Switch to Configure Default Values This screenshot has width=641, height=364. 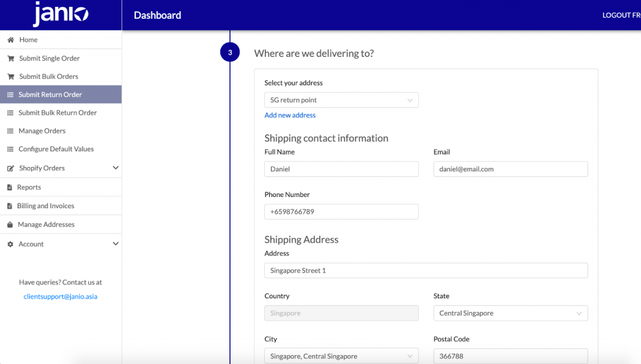pyautogui.click(x=56, y=149)
